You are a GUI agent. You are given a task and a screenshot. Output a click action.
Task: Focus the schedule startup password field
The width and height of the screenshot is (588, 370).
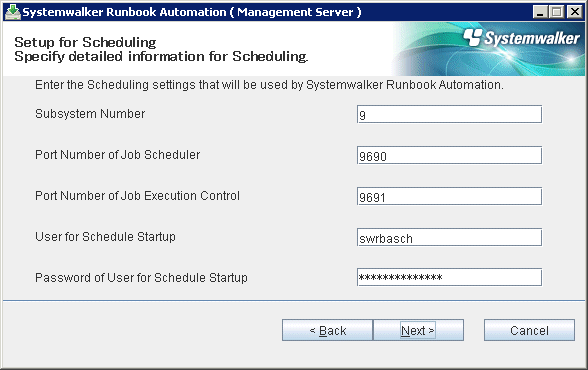(x=449, y=277)
